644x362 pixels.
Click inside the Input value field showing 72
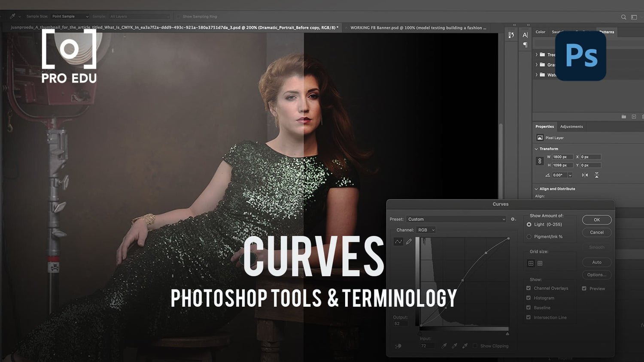coord(428,346)
